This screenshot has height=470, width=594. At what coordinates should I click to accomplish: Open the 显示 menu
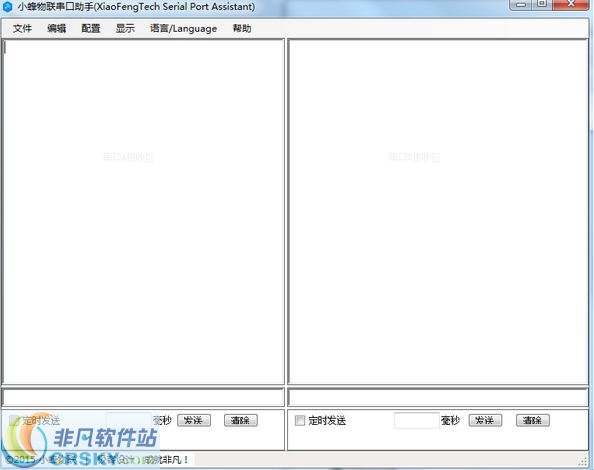(125, 28)
